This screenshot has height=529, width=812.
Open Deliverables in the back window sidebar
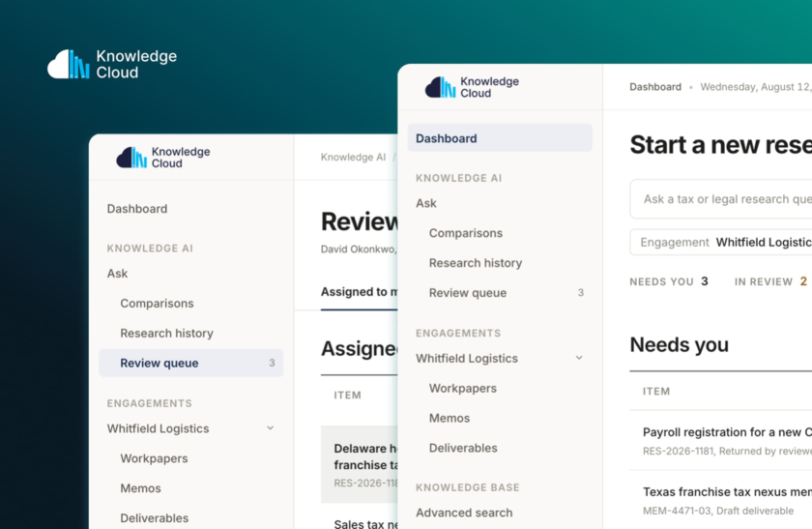[155, 518]
